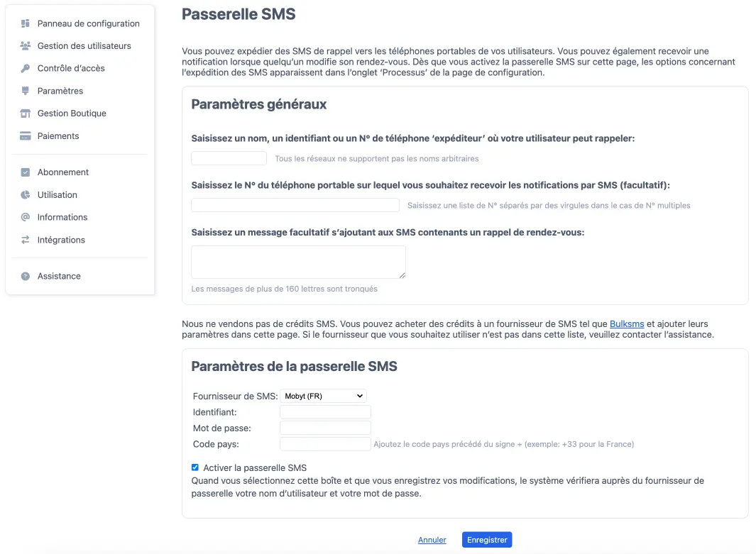
Task: Click the Gestion Boutique shop icon
Action: (26, 113)
